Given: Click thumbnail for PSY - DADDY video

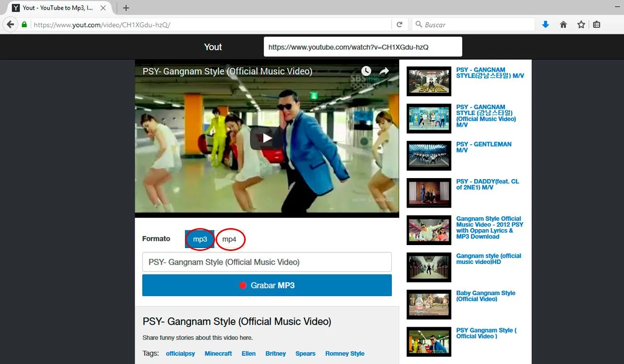Looking at the screenshot, I should pos(429,193).
